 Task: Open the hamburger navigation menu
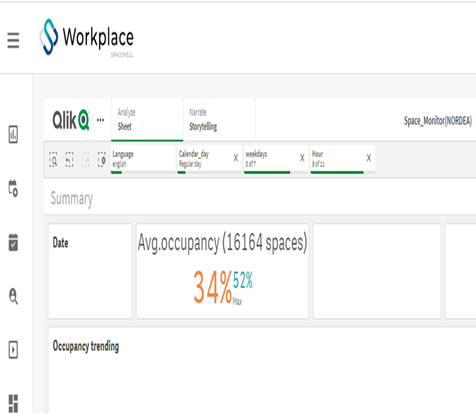point(13,40)
